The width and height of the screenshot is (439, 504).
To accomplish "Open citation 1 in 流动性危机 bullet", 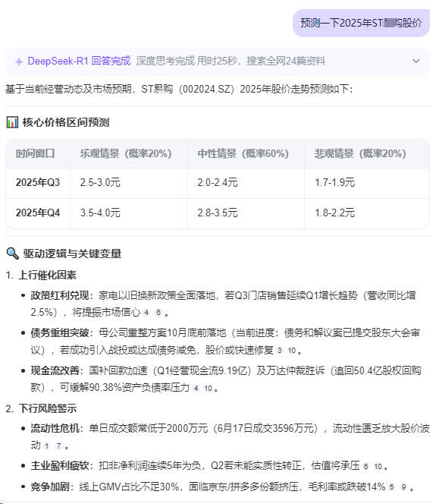I will (46, 446).
